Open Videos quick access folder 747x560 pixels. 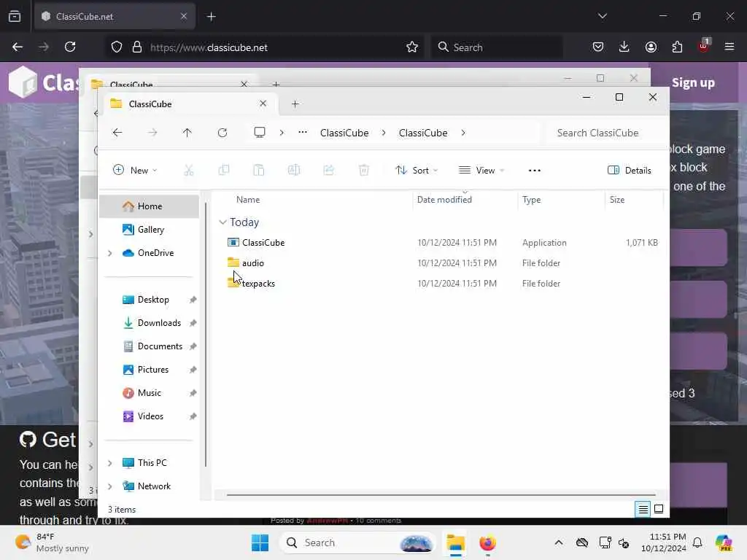click(149, 416)
